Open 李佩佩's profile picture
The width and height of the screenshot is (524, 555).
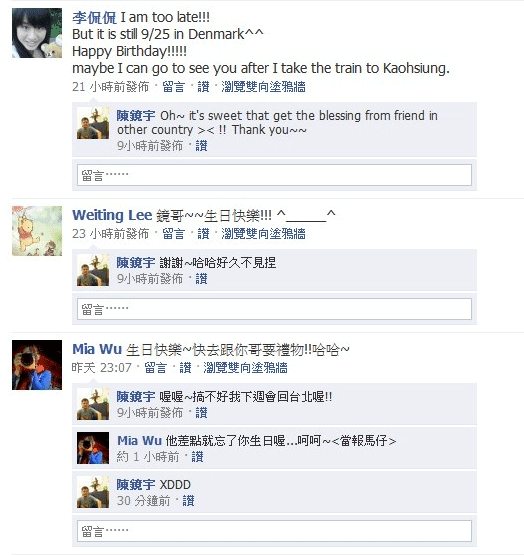37,33
